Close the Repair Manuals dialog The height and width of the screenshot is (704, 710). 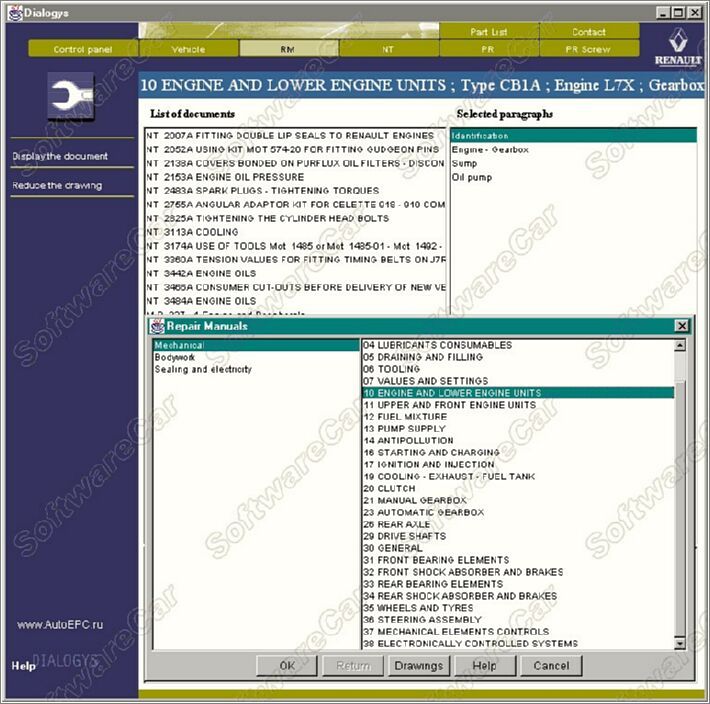tap(681, 326)
